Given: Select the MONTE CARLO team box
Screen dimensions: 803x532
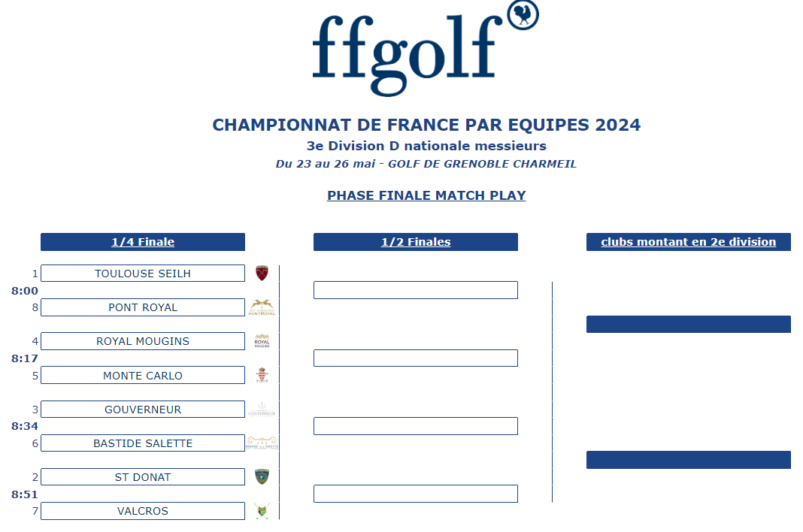Looking at the screenshot, I should pos(143,376).
